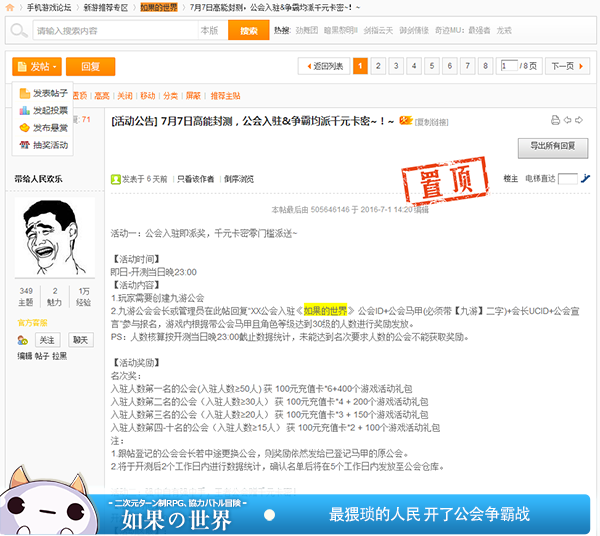Select 发表帖子 from the post menu

(x=44, y=93)
